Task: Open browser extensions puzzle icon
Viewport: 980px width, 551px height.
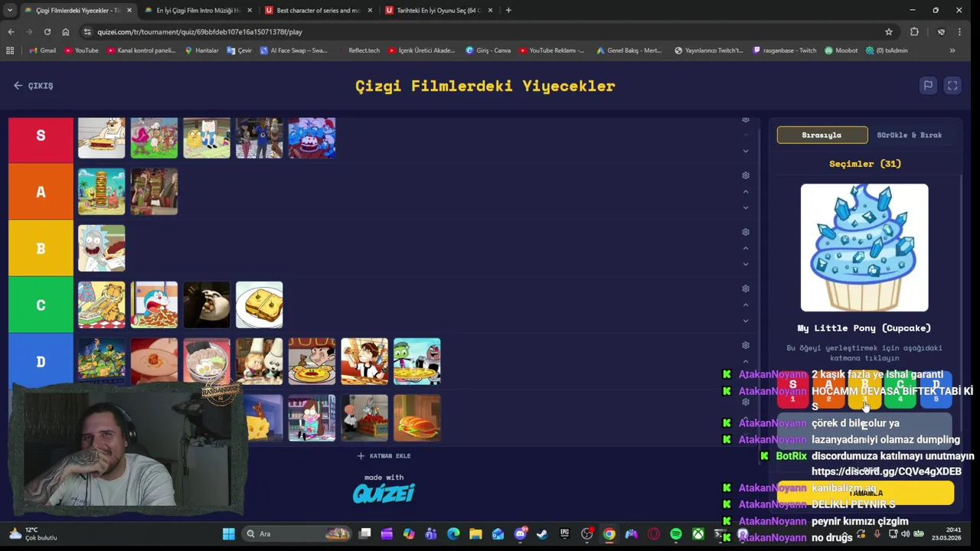Action: (914, 32)
